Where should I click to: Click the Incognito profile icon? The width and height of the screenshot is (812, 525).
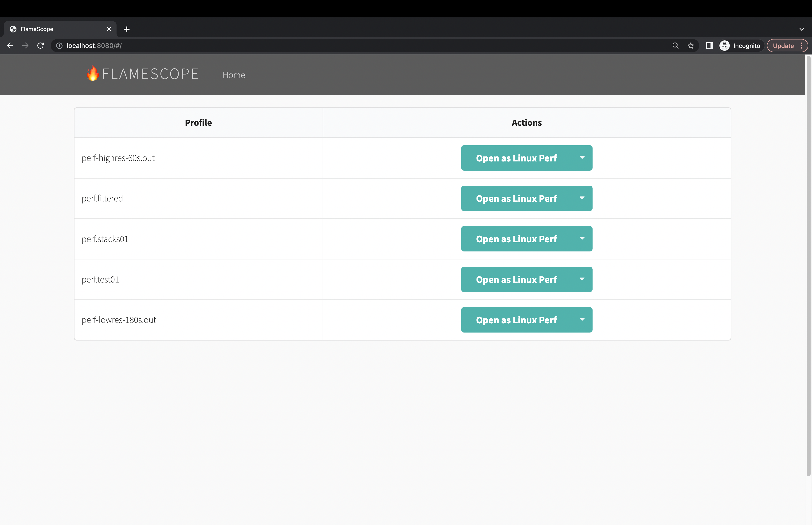[725, 46]
